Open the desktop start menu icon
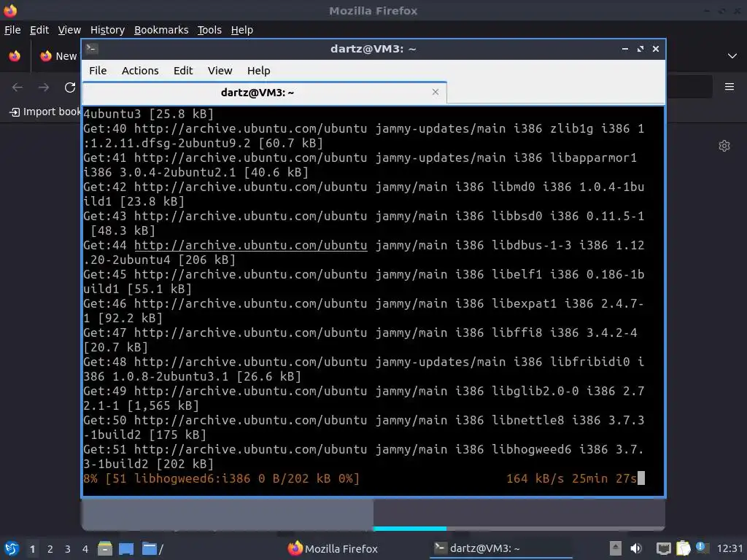The image size is (747, 560). click(12, 548)
